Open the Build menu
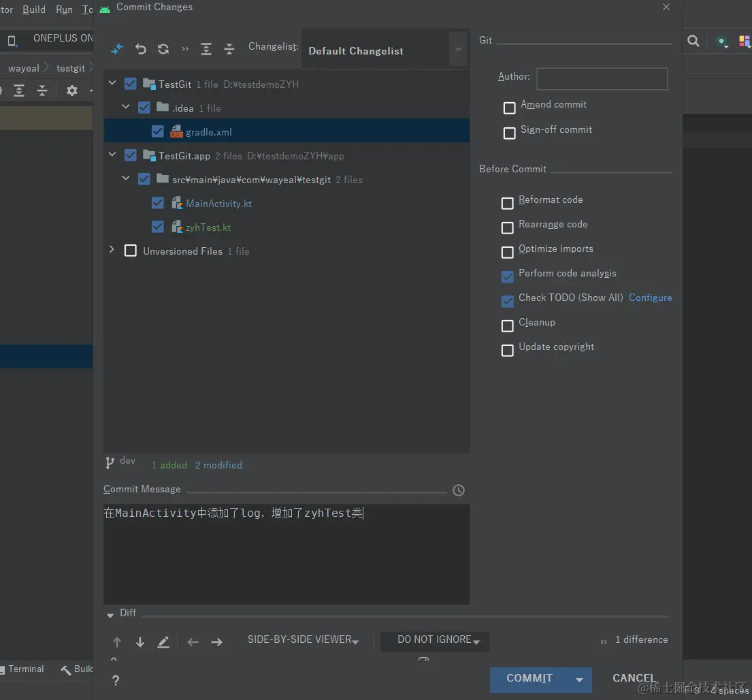 coord(34,10)
